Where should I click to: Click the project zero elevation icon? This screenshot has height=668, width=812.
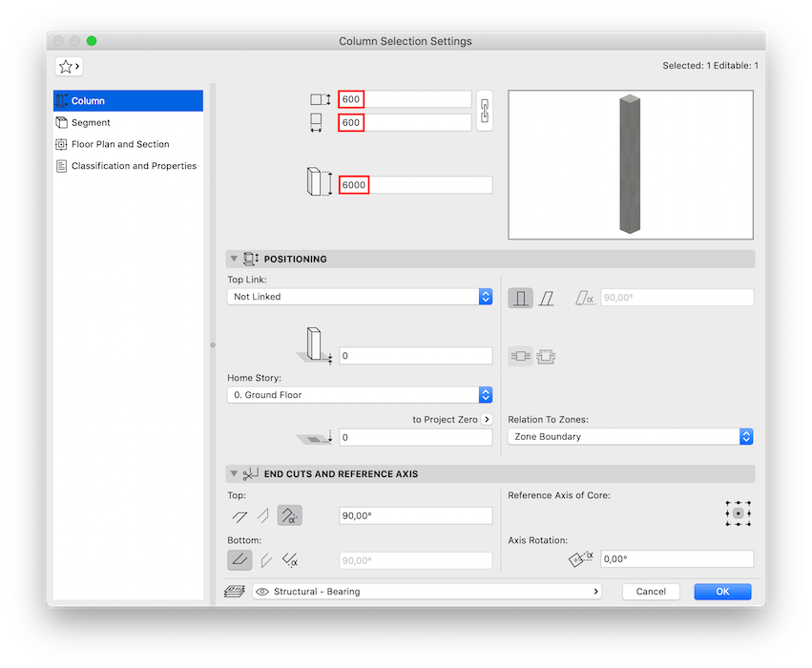314,438
